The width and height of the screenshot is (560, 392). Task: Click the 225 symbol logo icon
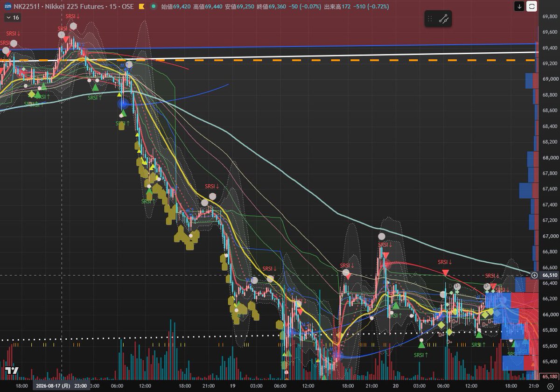8,7
